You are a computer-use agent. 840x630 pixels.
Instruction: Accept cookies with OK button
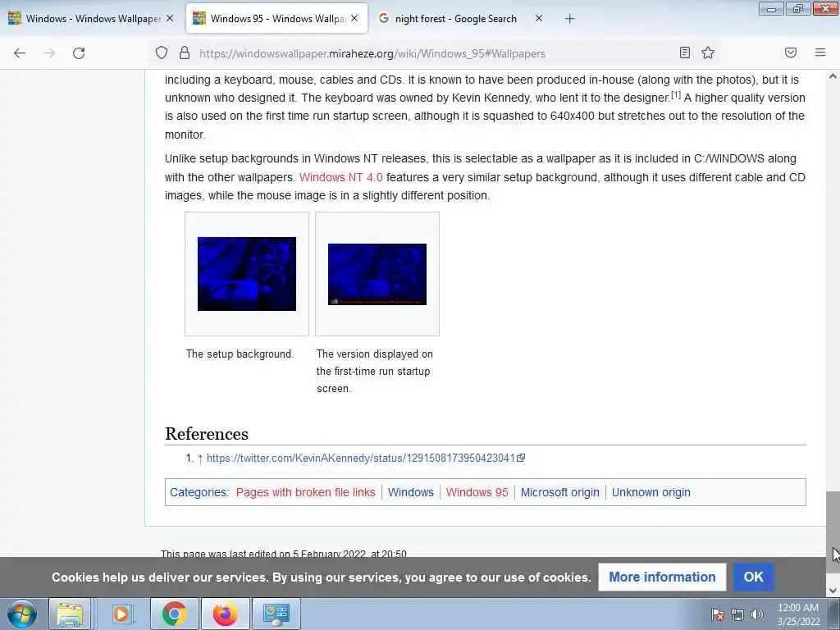753,577
